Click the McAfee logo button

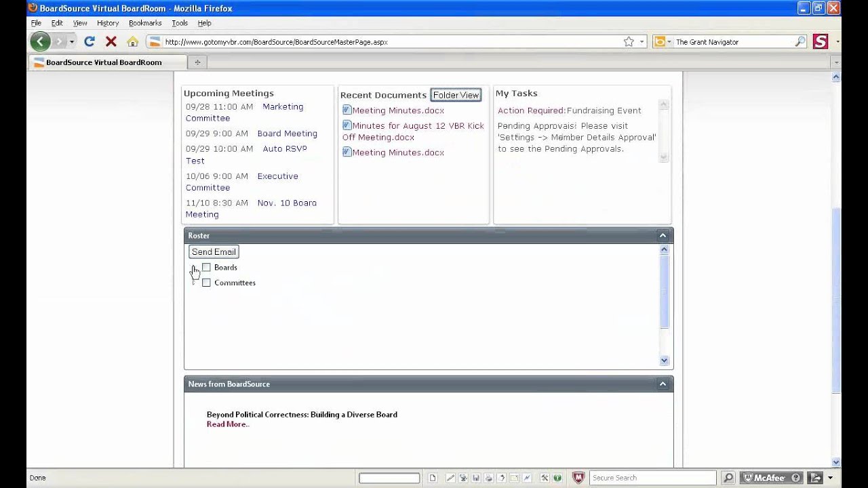771,478
